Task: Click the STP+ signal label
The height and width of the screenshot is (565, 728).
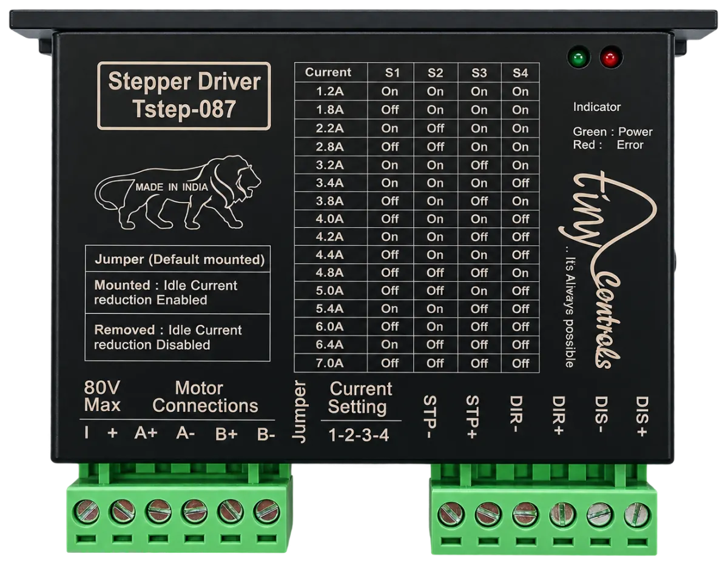Action: pyautogui.click(x=473, y=416)
